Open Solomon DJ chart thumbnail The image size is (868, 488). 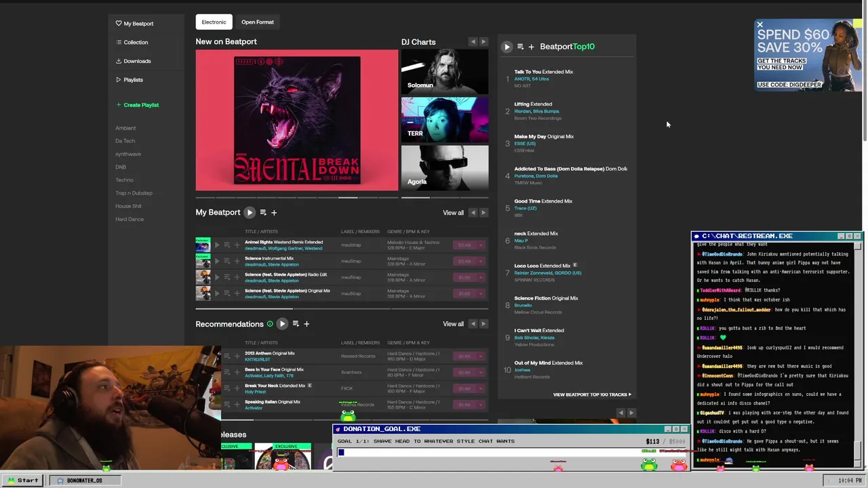point(444,71)
